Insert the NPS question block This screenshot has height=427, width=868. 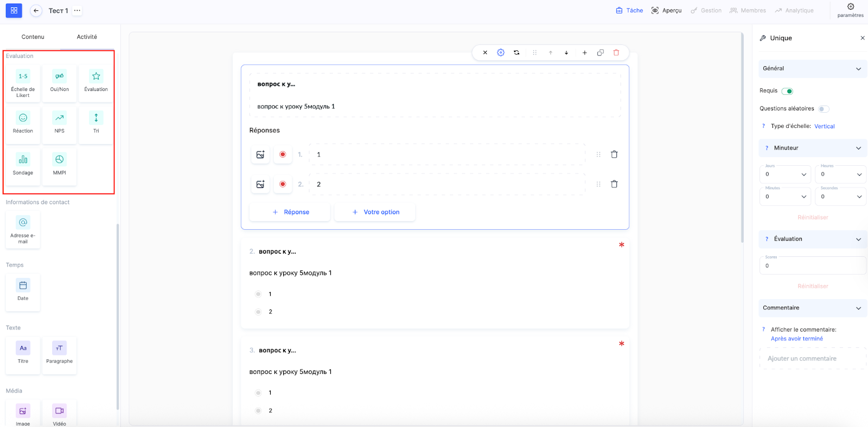[59, 122]
